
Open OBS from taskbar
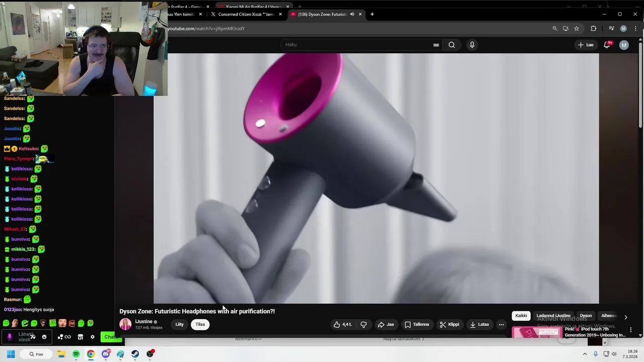tap(150, 354)
